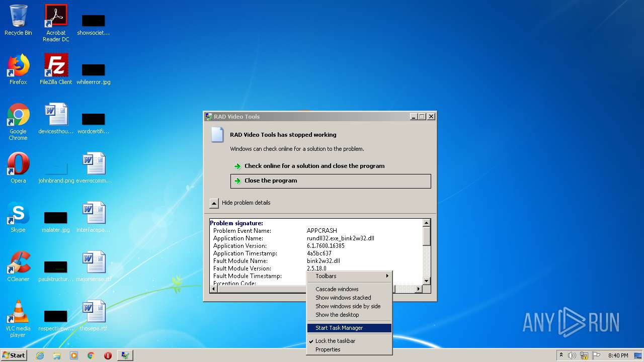Launch Skype from the desktop
The width and height of the screenshot is (644, 362).
18,217
